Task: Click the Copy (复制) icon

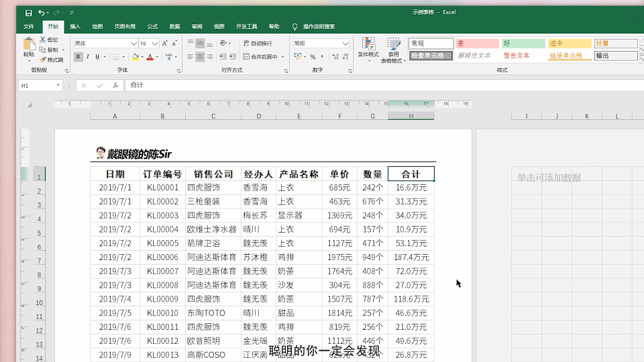Action: coord(42,50)
